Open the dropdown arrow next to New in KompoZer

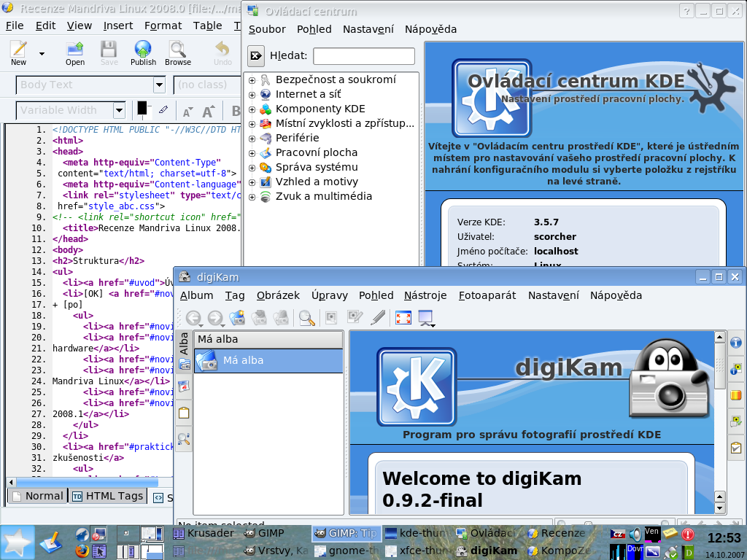point(42,53)
